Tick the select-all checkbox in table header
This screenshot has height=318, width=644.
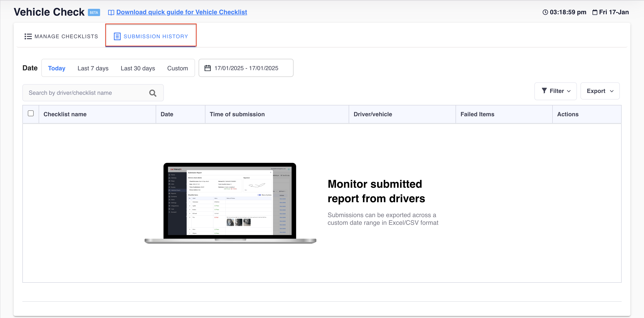click(x=31, y=114)
